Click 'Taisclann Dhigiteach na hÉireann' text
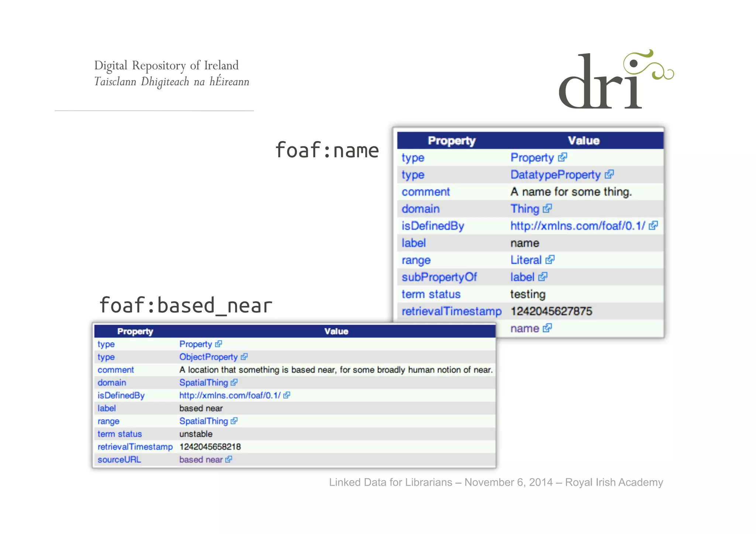756x534 pixels. pyautogui.click(x=172, y=81)
